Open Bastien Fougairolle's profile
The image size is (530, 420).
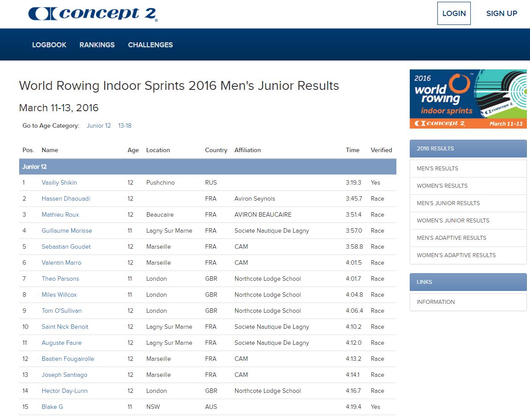[x=68, y=359]
